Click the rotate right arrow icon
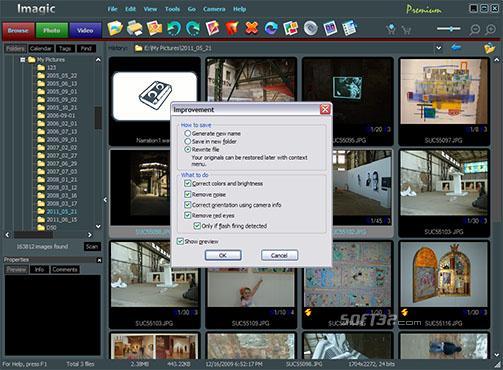 coord(193,28)
